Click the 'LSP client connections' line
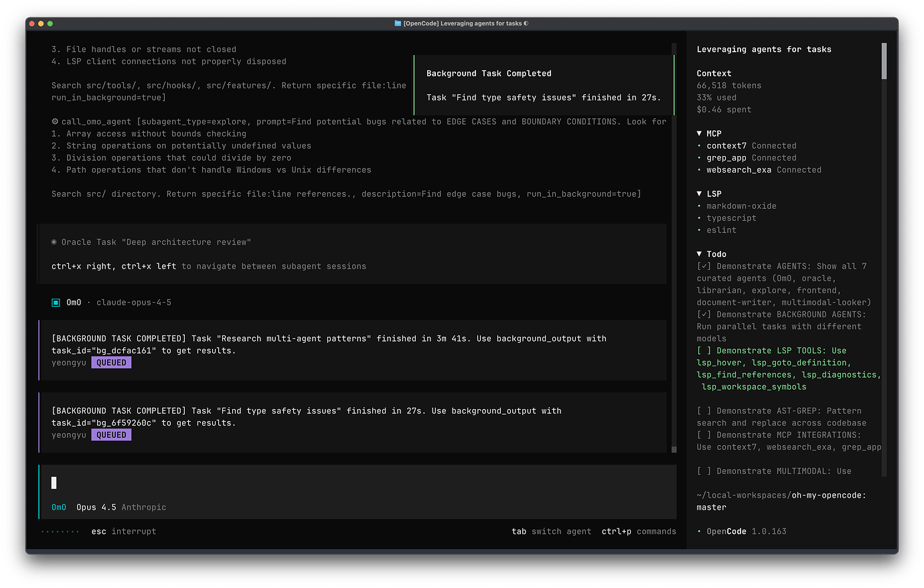This screenshot has height=588, width=924. [x=169, y=62]
